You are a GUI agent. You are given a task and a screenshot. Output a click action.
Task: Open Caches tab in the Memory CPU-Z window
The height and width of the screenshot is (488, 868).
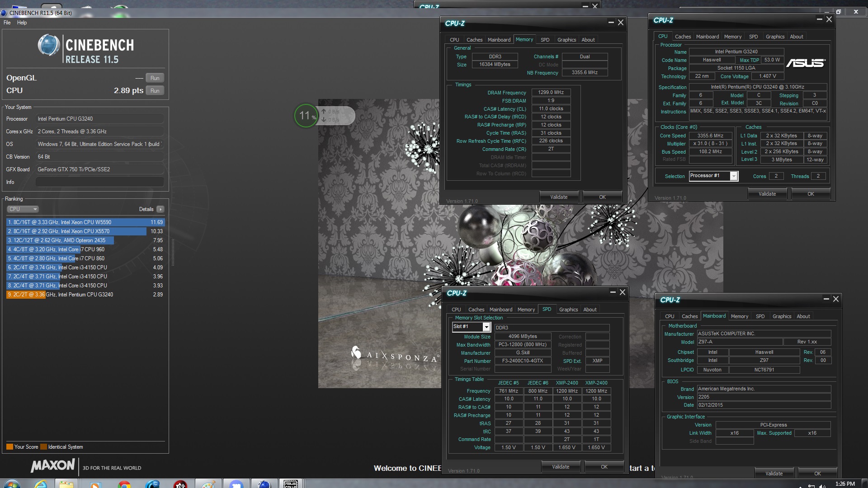tap(474, 40)
